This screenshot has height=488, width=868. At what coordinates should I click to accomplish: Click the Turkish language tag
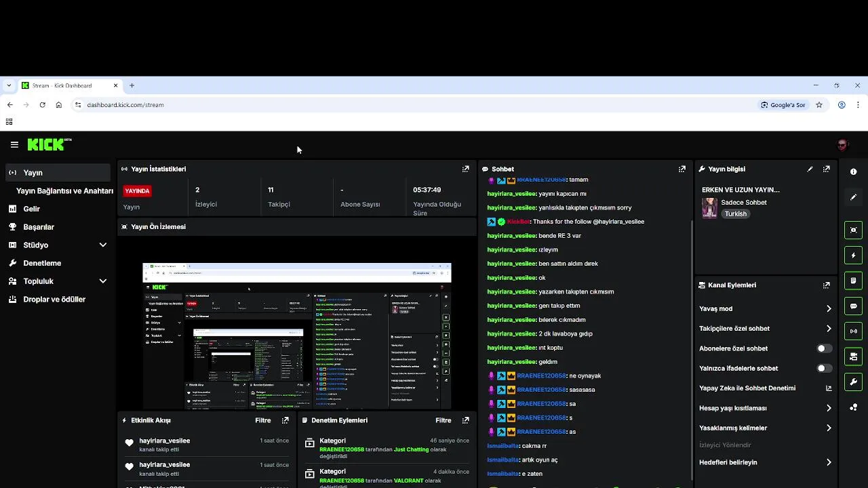click(x=736, y=213)
